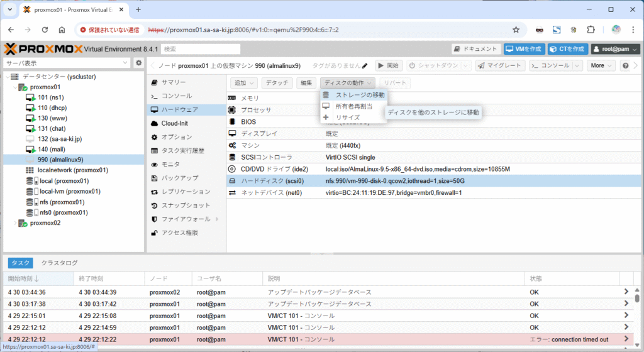Switch to the クラスタログ tab
Screen dimensions: 644x352
pyautogui.click(x=60, y=263)
